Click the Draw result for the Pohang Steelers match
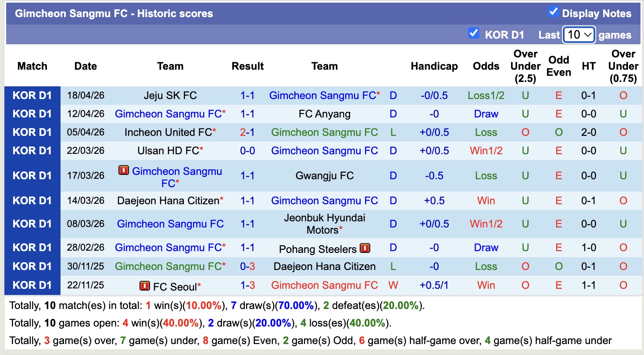Screen dimensions: 644x355 486,248
